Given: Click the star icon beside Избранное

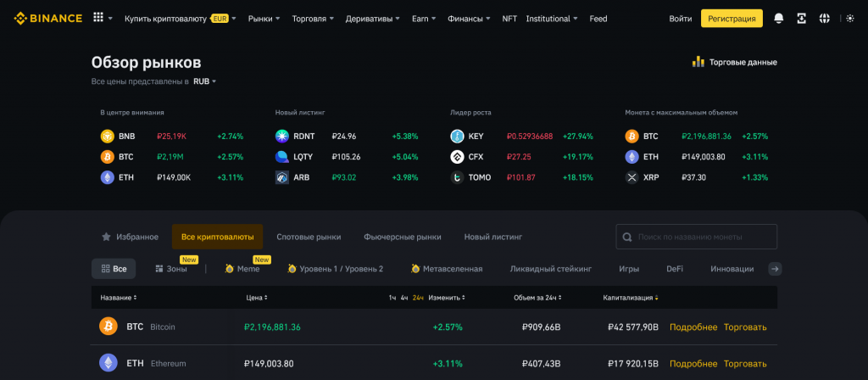Looking at the screenshot, I should coord(106,237).
